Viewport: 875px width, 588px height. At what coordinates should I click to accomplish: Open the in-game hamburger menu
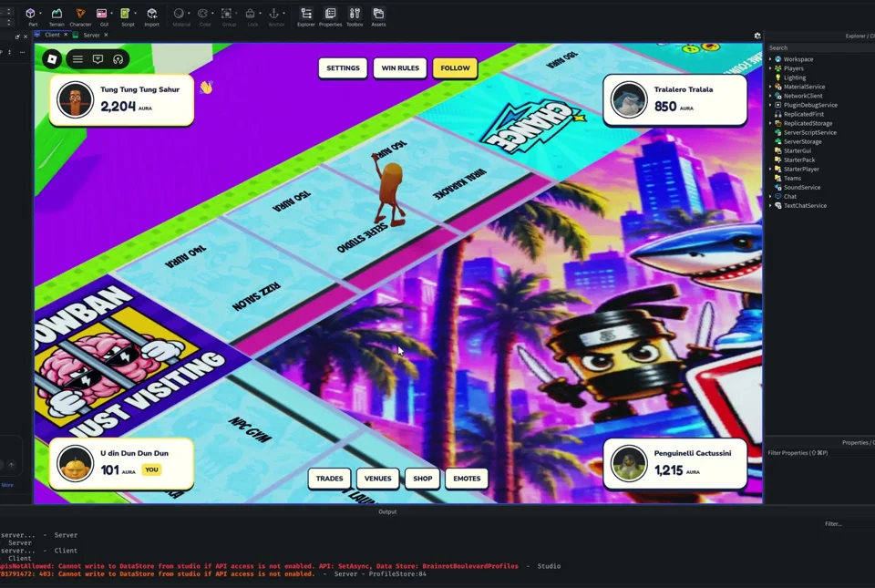[77, 59]
